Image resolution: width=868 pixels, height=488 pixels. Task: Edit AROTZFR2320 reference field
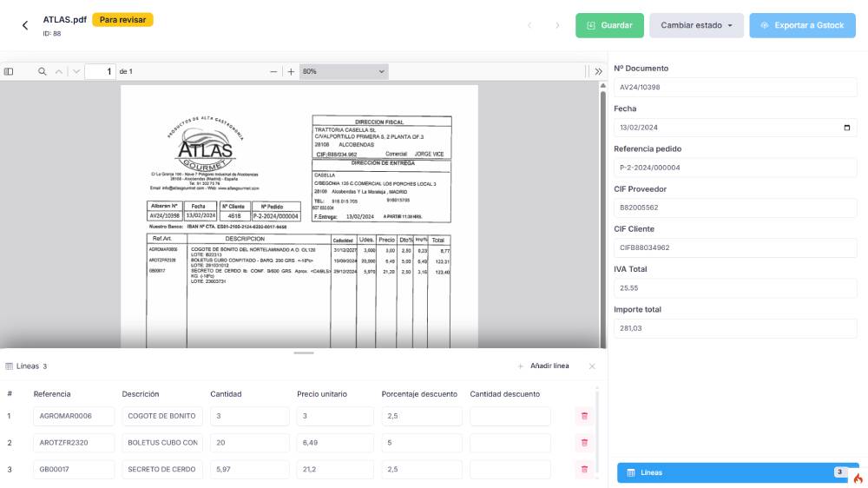[x=74, y=443]
